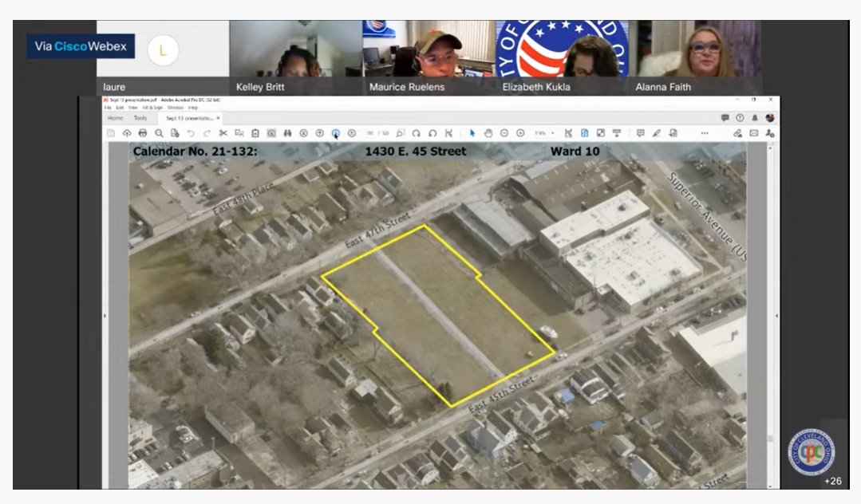Click the clipboard Paste icon
The width and height of the screenshot is (861, 504).
(x=255, y=133)
